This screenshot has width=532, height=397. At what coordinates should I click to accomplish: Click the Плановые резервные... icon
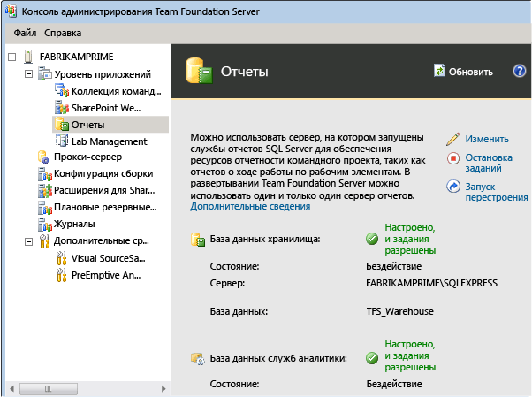point(45,208)
